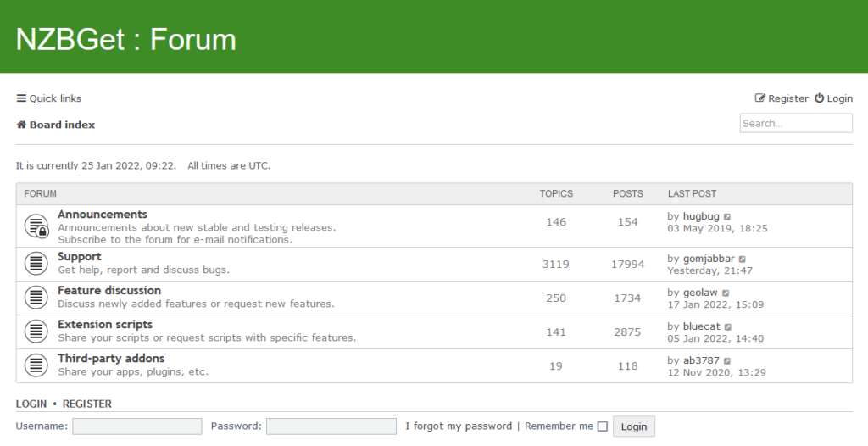Viewport: 868px width, 446px height.
Task: Open the Third-party addons forum
Action: 111,358
